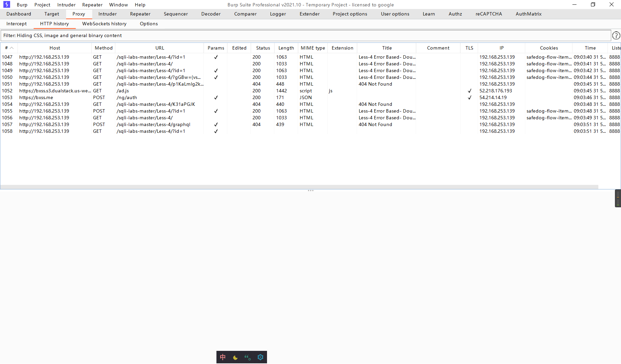Sort by the TLS column header
The width and height of the screenshot is (621, 364).
[x=469, y=48]
